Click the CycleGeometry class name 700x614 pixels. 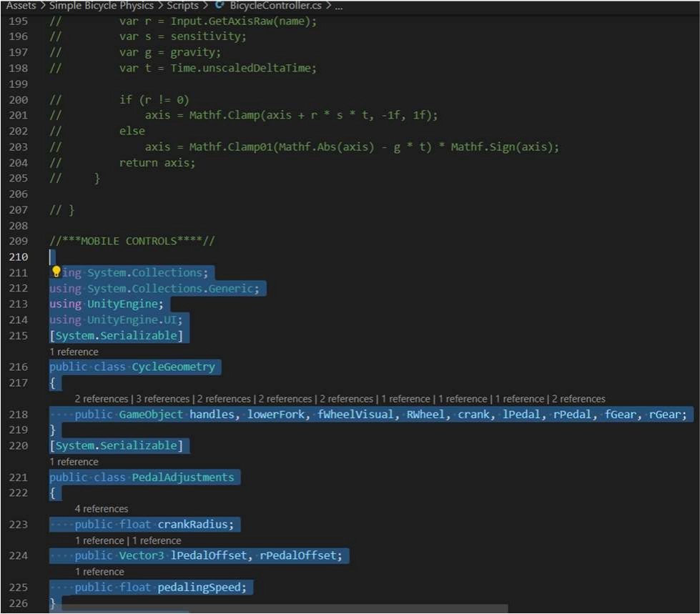pyautogui.click(x=173, y=367)
